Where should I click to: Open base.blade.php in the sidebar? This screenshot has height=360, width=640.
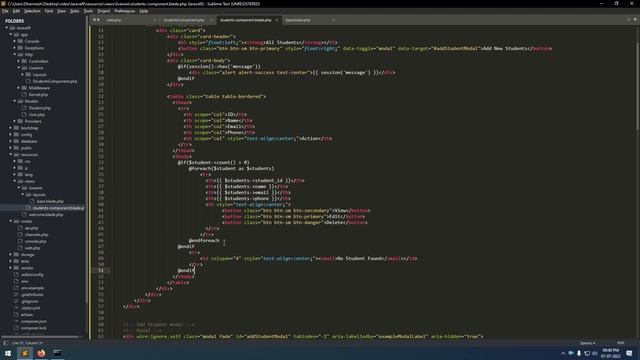point(50,201)
